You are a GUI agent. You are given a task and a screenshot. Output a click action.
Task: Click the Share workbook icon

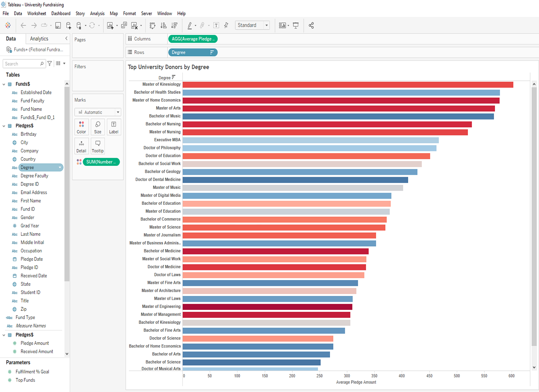311,25
